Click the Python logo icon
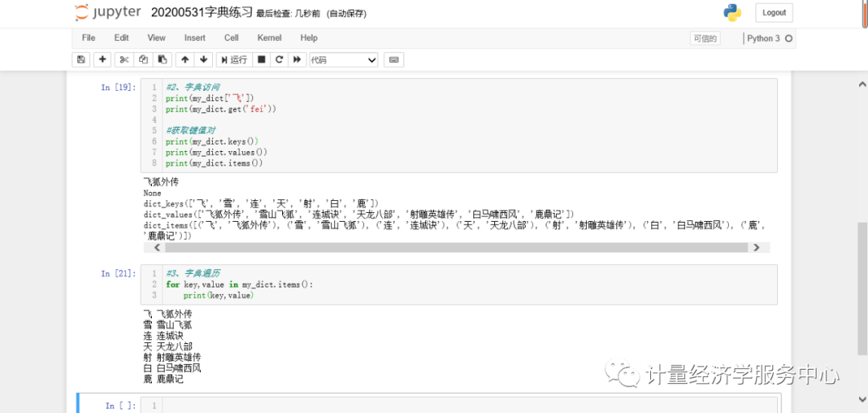Viewport: 868px width, 413px height. [x=732, y=13]
